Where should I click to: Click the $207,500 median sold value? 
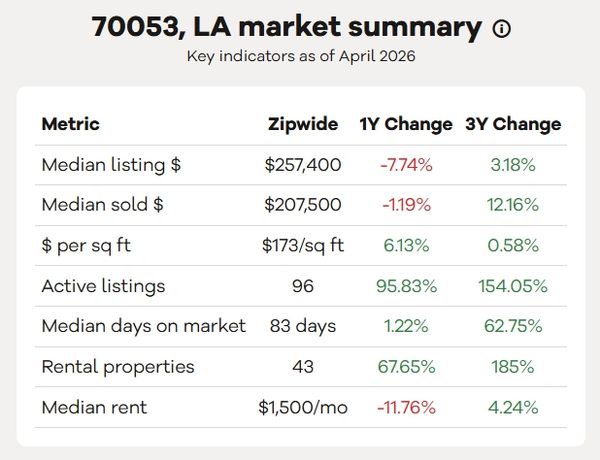pyautogui.click(x=303, y=204)
